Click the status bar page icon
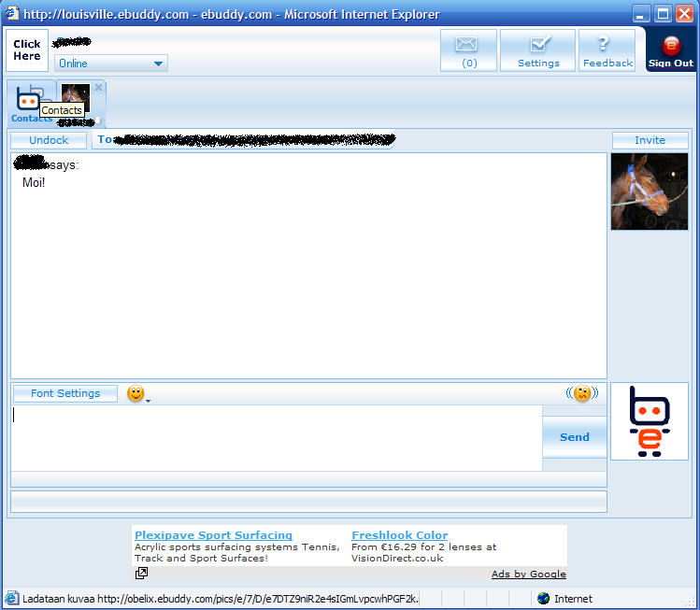700x610 pixels. [x=12, y=598]
